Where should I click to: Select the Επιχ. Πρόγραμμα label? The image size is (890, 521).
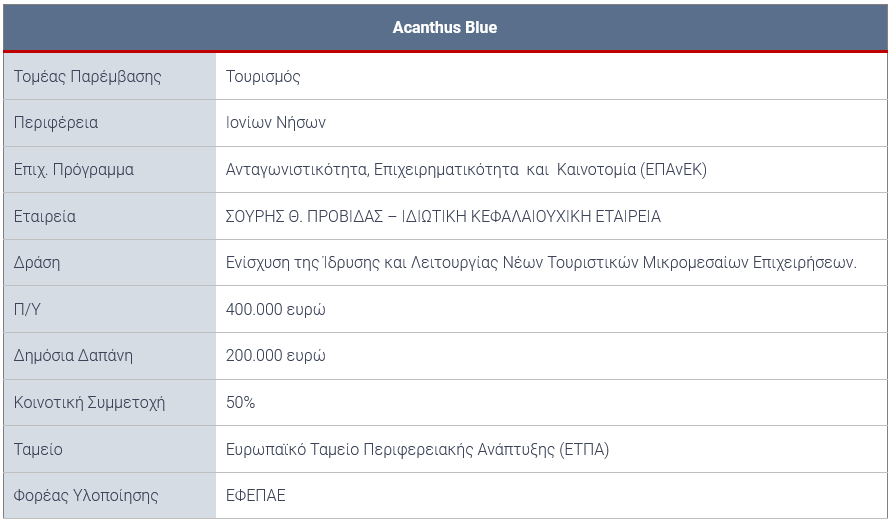click(x=74, y=170)
